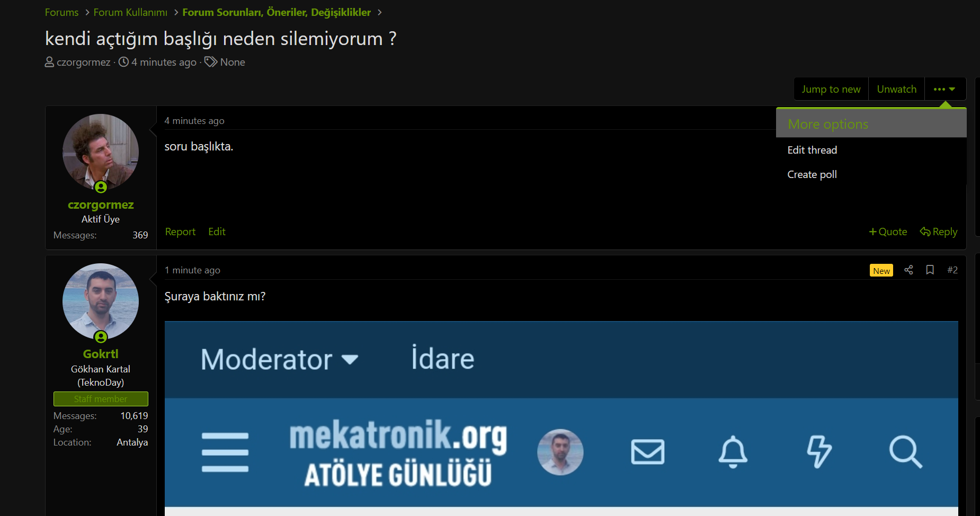The image size is (980, 516).
Task: Click the envelope icon in the image
Action: coord(647,452)
